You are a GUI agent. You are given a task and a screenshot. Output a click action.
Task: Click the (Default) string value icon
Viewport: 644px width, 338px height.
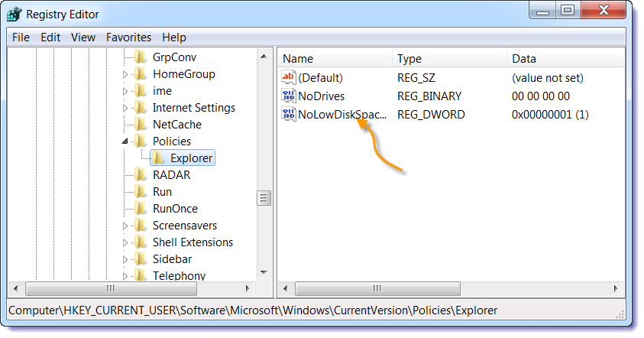(289, 77)
